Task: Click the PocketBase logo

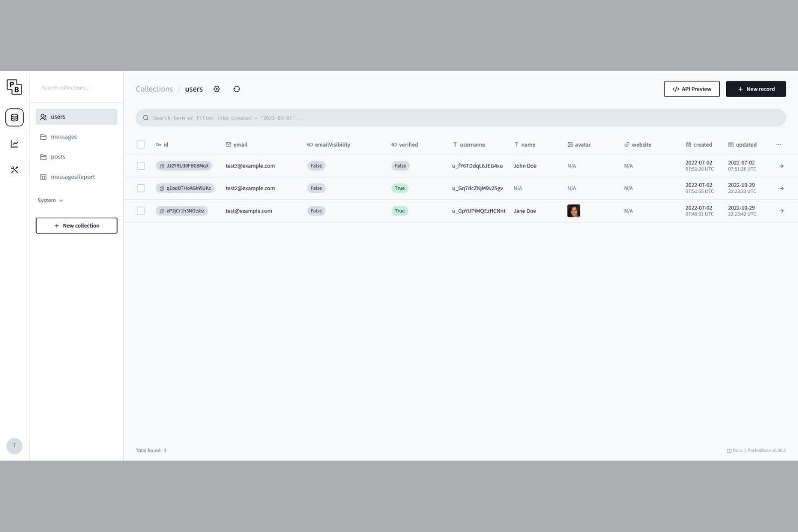Action: point(14,87)
